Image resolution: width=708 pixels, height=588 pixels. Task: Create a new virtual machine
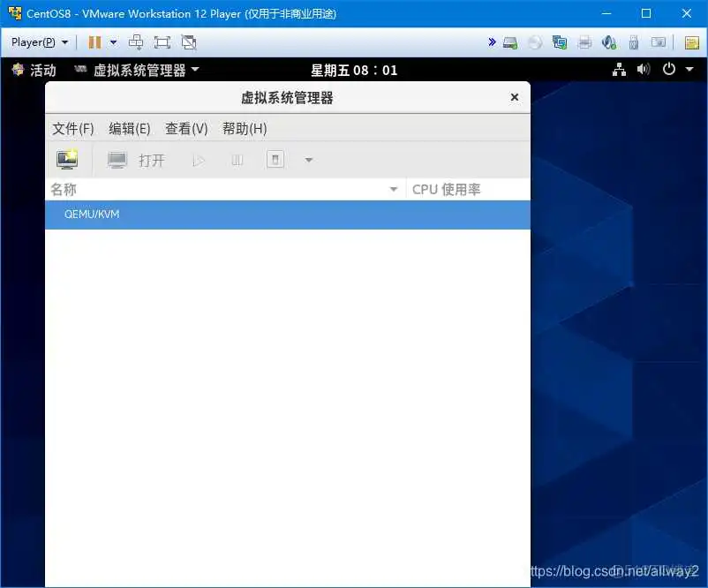68,159
